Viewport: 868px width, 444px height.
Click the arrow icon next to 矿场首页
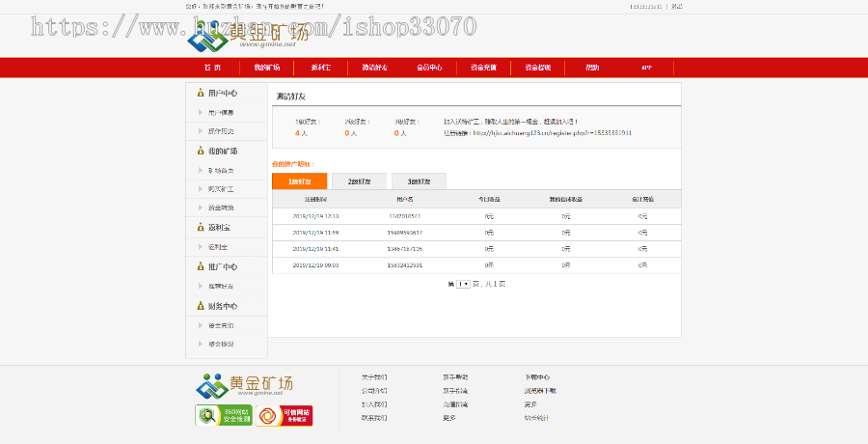coord(201,170)
